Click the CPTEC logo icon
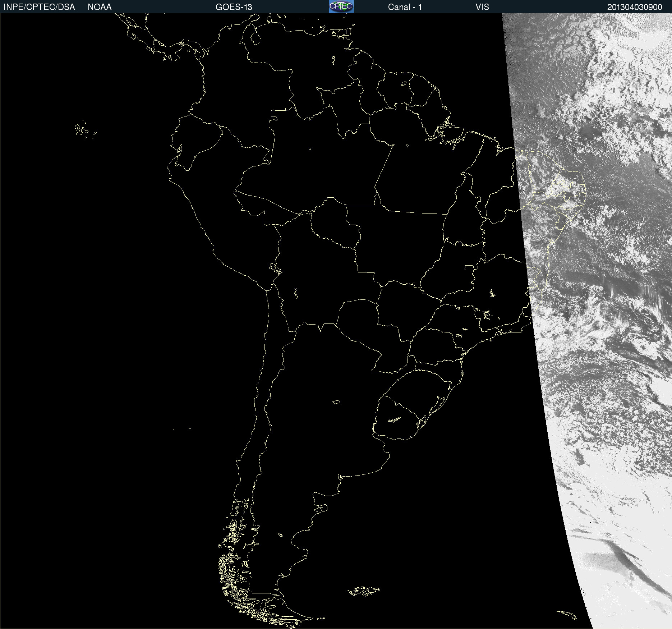 [x=341, y=6]
